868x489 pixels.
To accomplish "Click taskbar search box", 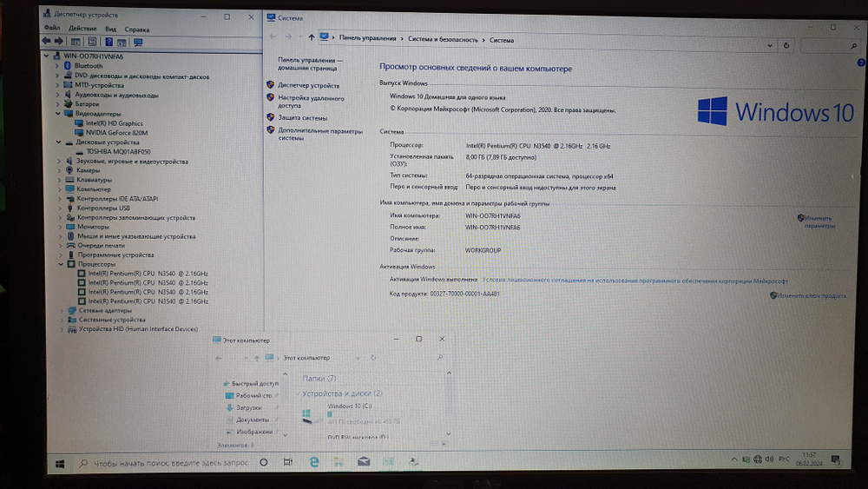I will pos(164,463).
